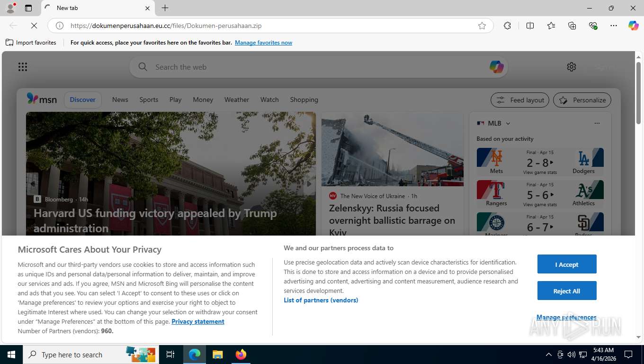Open the Collections icon
Screen dimensions: 644x364
point(572,26)
